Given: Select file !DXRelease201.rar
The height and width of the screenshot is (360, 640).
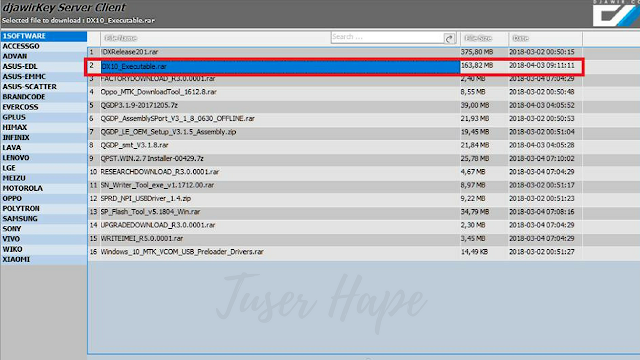Looking at the screenshot, I should point(129,52).
